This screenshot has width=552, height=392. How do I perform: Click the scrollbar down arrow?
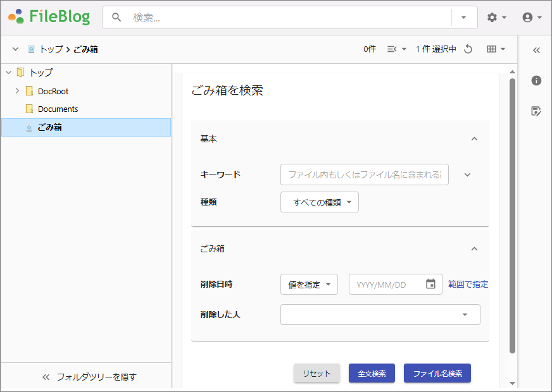click(513, 383)
